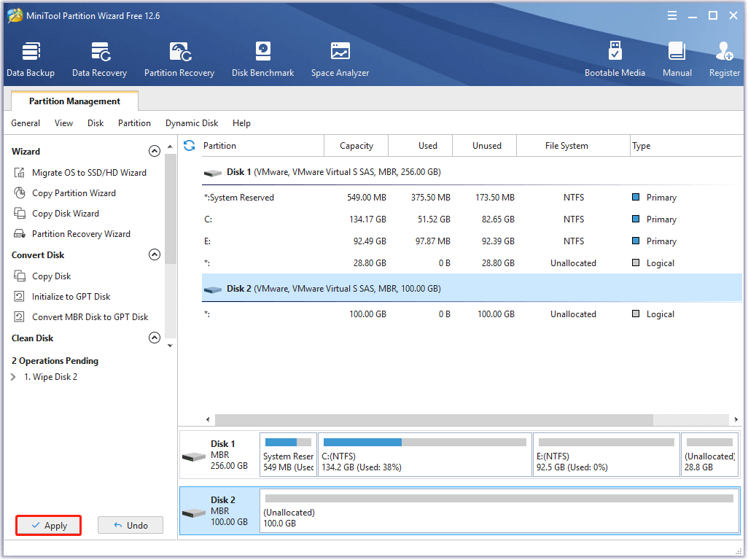Viewport: 748px width, 560px height.
Task: Click the System Reserved block in the disk map
Action: (x=288, y=454)
